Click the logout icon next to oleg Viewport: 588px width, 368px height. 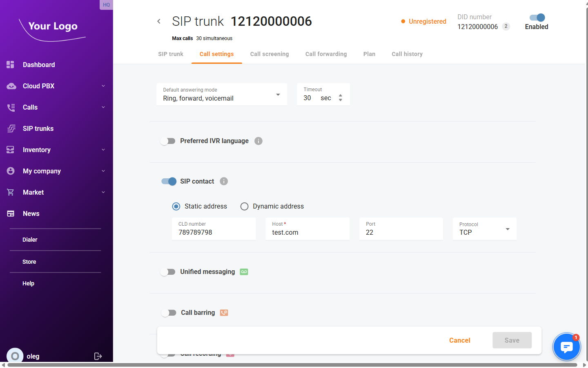[98, 356]
